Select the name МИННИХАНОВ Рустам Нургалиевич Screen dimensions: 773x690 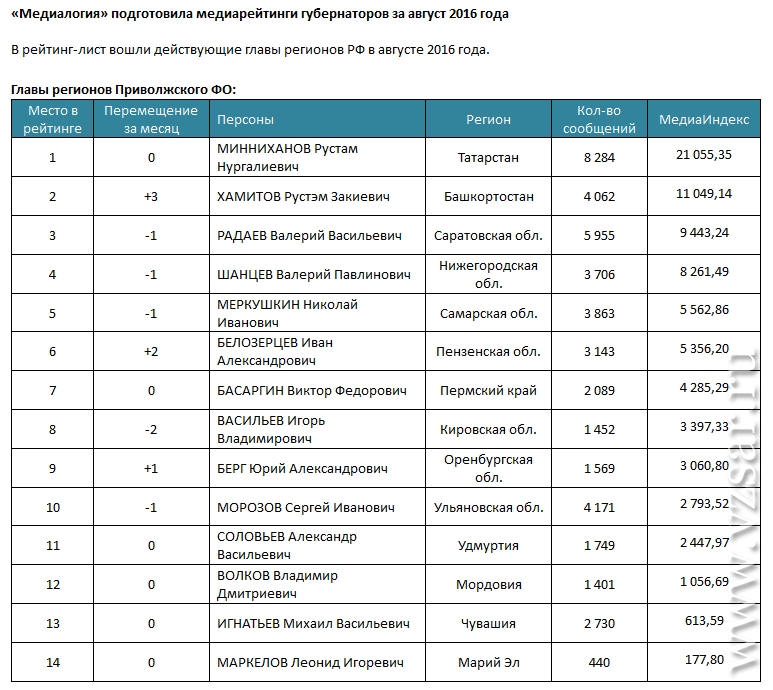[287, 158]
